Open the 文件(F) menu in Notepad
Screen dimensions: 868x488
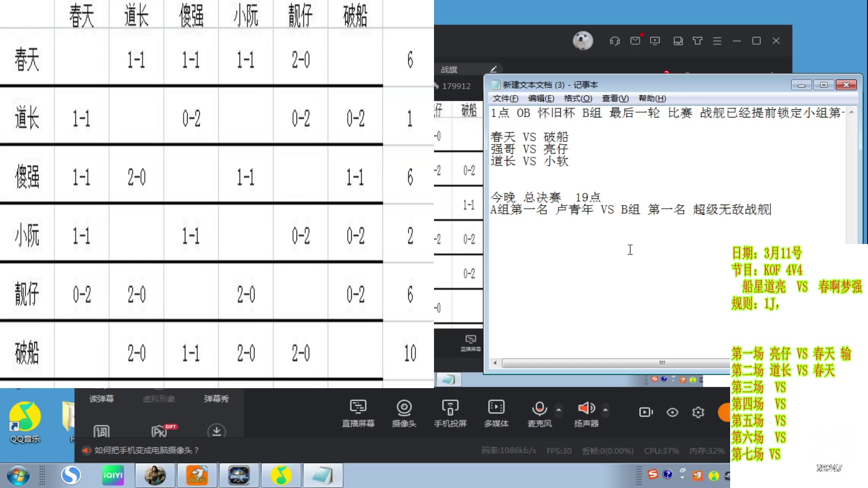click(505, 99)
